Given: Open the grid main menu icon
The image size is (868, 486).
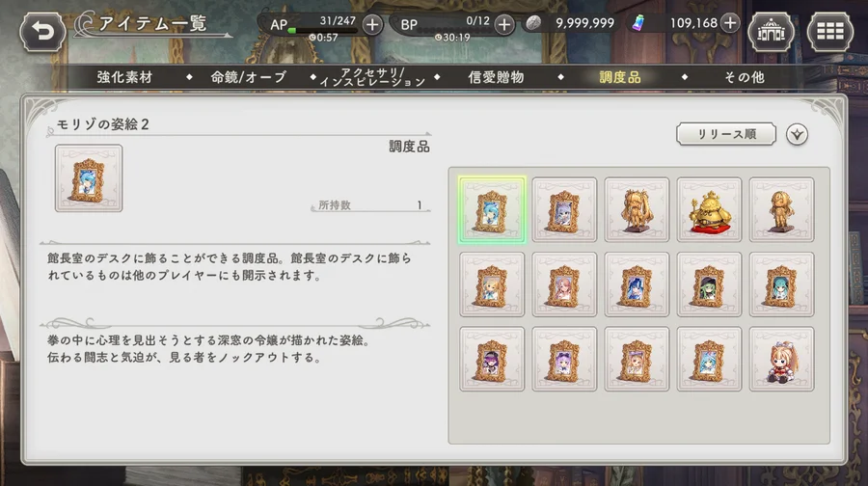Looking at the screenshot, I should [829, 32].
